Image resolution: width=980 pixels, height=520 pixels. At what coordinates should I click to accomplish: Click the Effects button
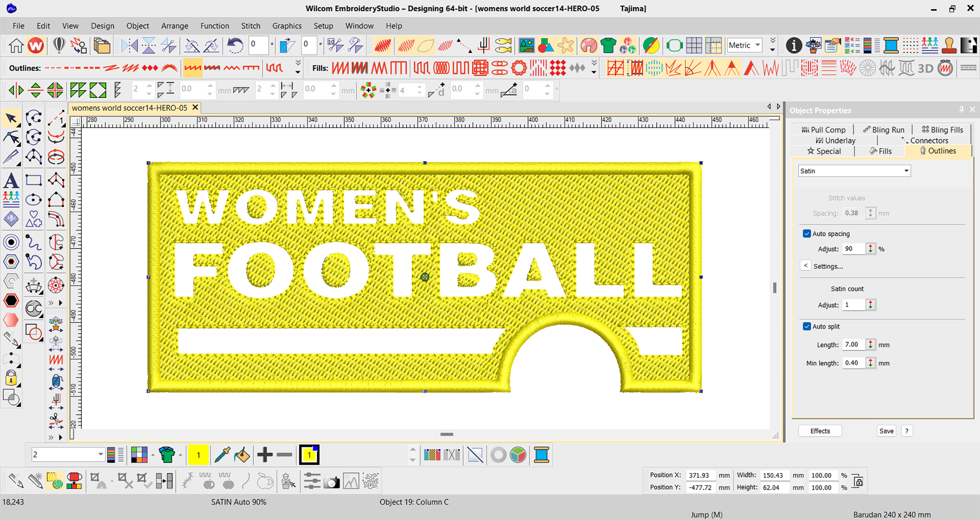click(820, 431)
